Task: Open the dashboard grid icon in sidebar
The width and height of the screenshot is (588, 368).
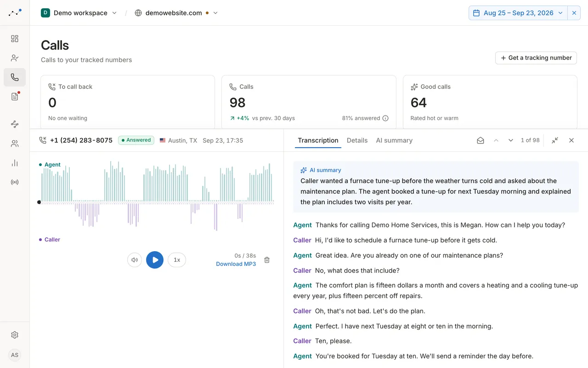Action: click(15, 39)
